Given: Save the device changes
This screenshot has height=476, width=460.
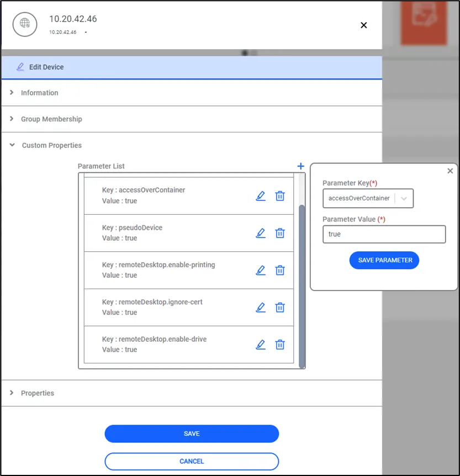Looking at the screenshot, I should (192, 433).
